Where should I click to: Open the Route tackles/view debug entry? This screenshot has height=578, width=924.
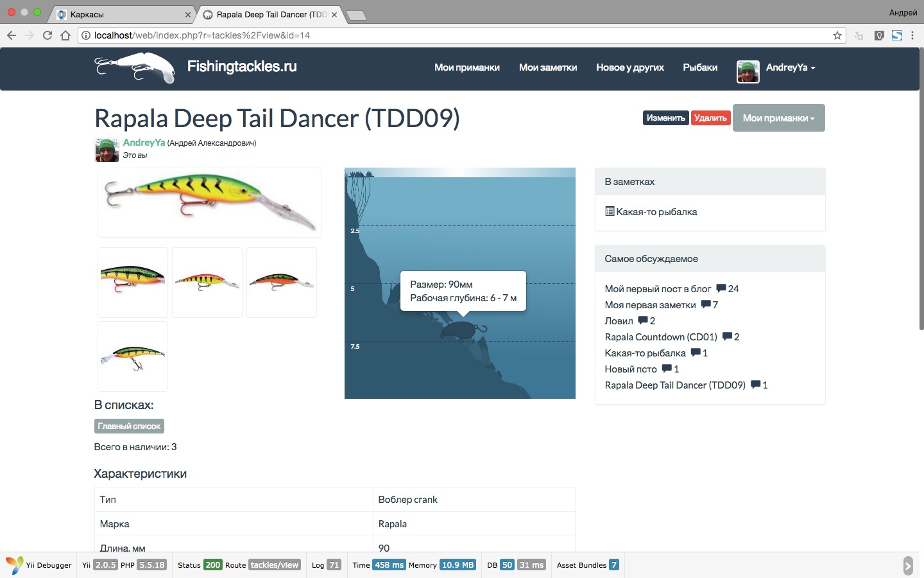tap(262, 565)
